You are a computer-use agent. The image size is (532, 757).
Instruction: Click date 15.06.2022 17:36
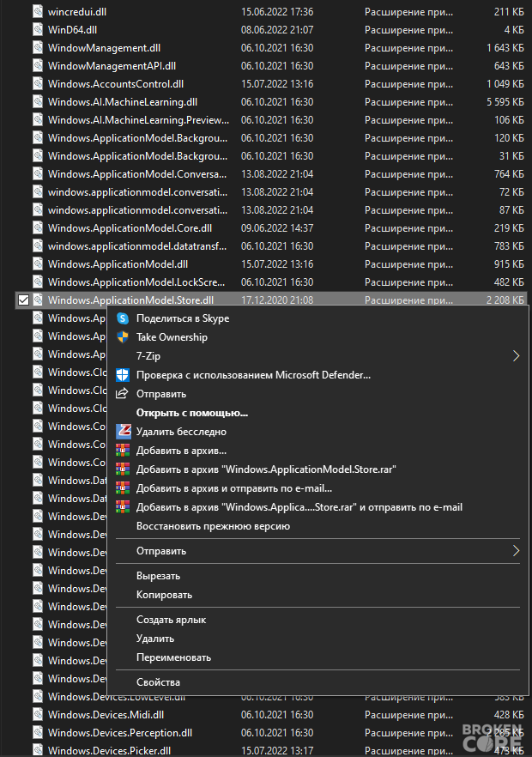click(x=277, y=12)
